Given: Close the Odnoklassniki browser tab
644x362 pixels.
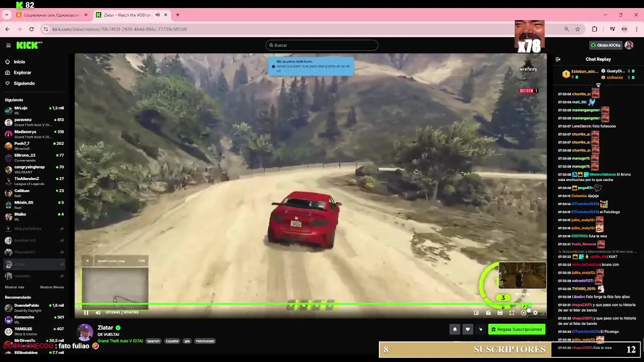Looking at the screenshot, I should (86, 15).
